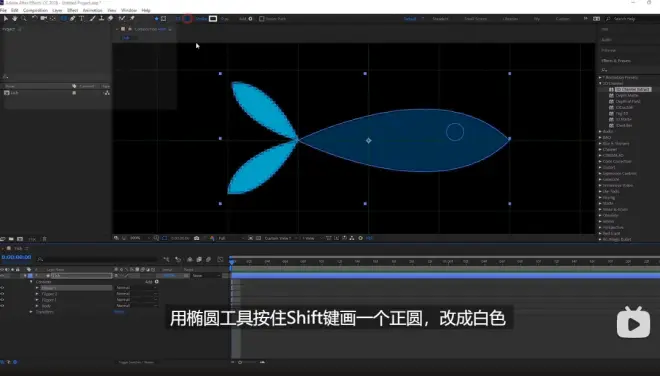Select the Zoom magnifier tool
660x376 pixels.
[24, 19]
